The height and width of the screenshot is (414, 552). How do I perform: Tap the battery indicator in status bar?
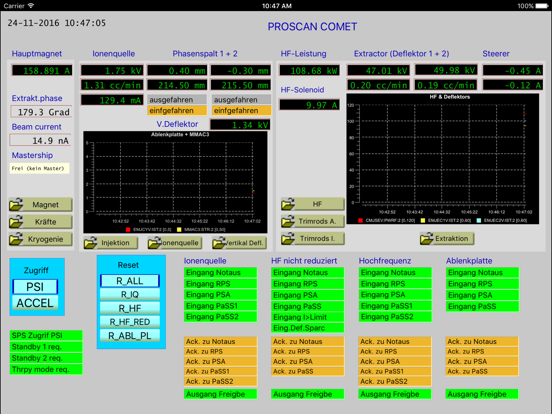click(x=542, y=6)
